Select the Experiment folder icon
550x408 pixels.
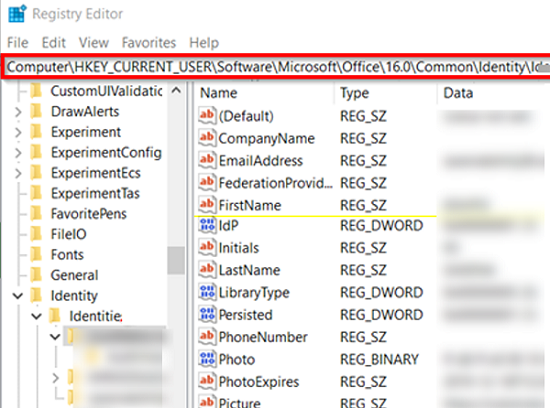pyautogui.click(x=36, y=132)
